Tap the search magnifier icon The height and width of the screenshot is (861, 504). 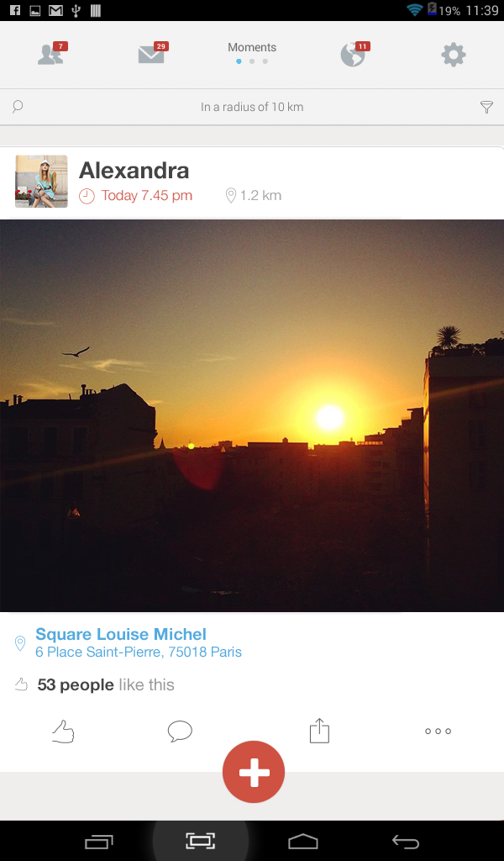(18, 106)
